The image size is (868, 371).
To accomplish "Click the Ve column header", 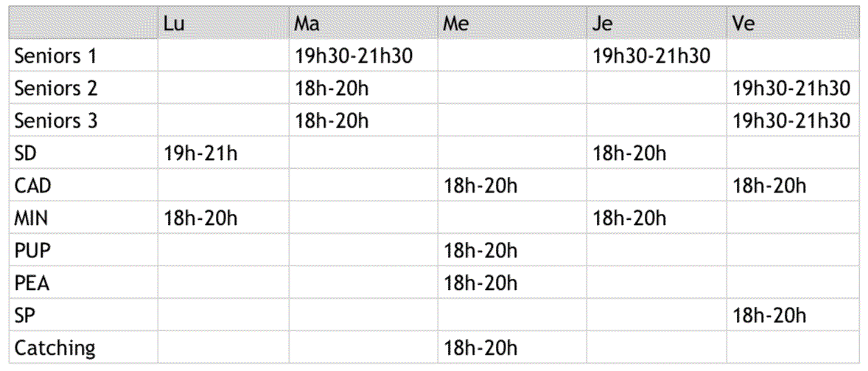I will tap(743, 24).
